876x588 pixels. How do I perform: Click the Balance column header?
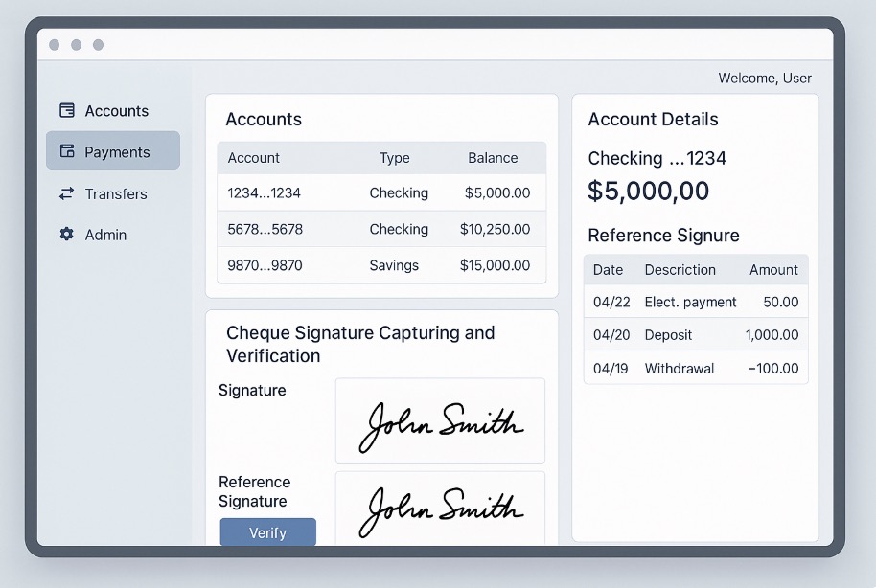[x=493, y=158]
